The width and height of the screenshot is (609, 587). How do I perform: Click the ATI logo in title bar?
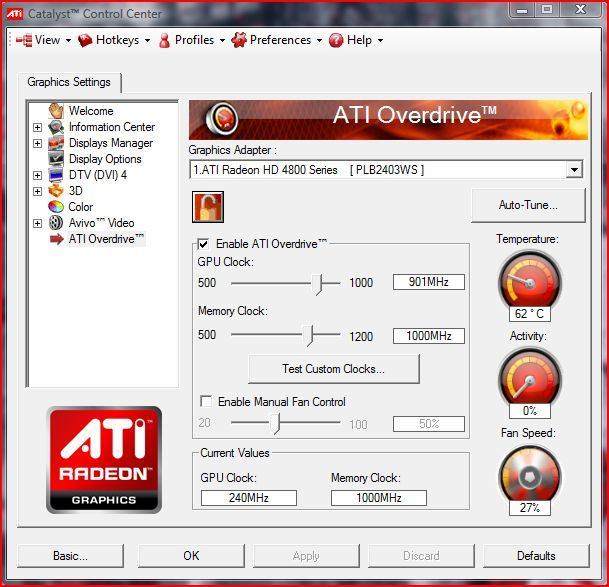15,14
